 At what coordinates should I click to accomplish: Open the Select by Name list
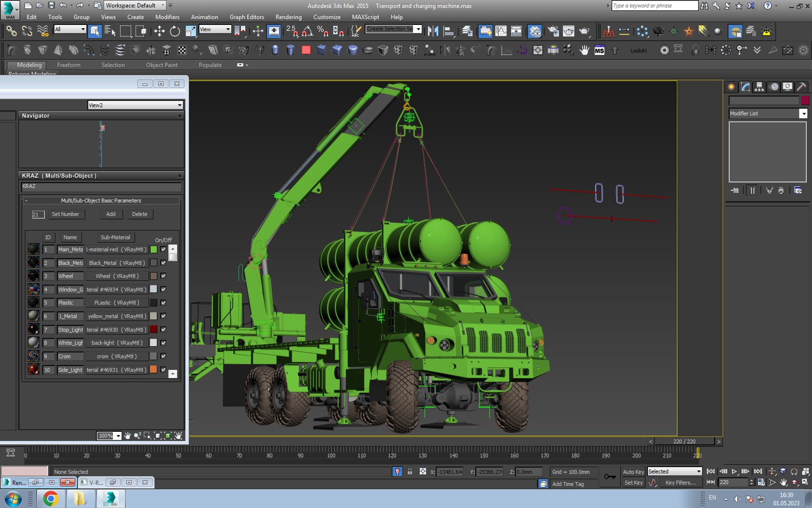(x=110, y=32)
